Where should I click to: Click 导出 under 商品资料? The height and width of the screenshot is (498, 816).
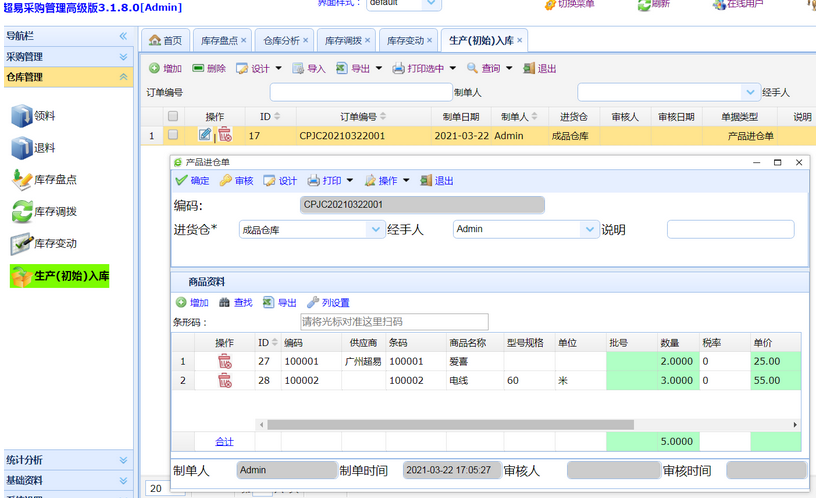[279, 302]
